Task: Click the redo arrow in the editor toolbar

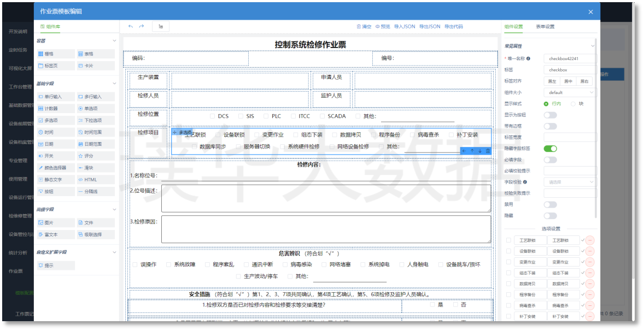Action: pos(142,26)
